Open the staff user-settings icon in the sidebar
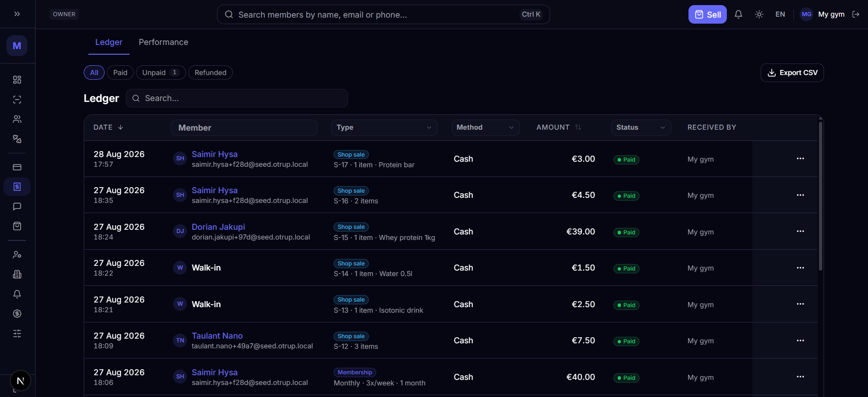 [x=17, y=255]
